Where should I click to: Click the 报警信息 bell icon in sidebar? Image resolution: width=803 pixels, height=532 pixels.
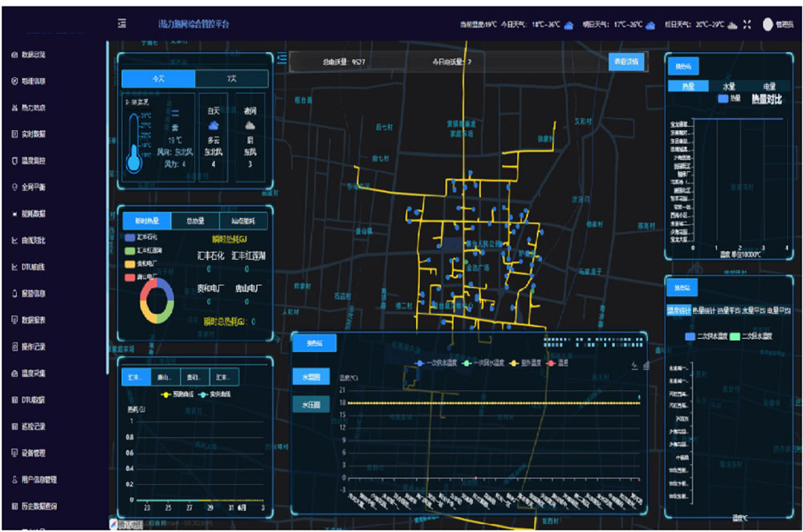(14, 294)
